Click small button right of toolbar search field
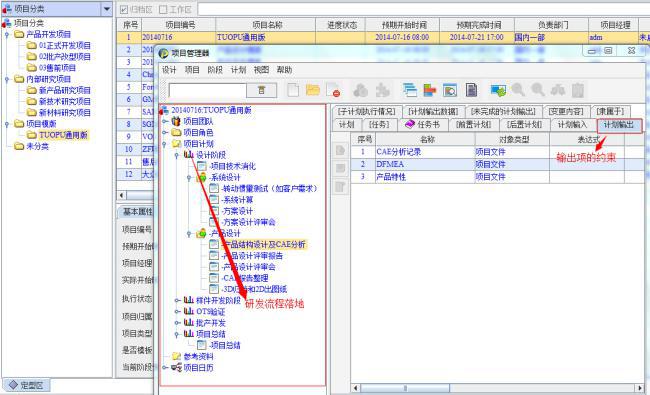The image size is (650, 395). tap(261, 90)
